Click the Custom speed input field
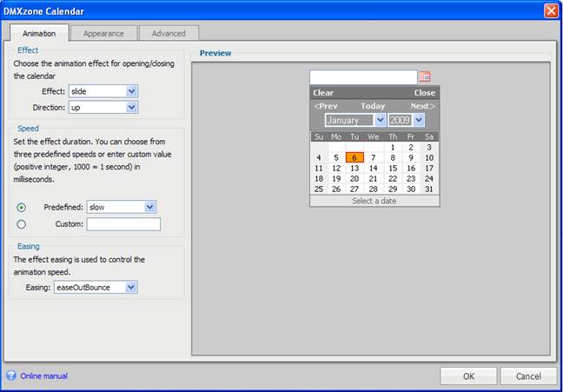The width and height of the screenshot is (563, 392). pos(123,224)
